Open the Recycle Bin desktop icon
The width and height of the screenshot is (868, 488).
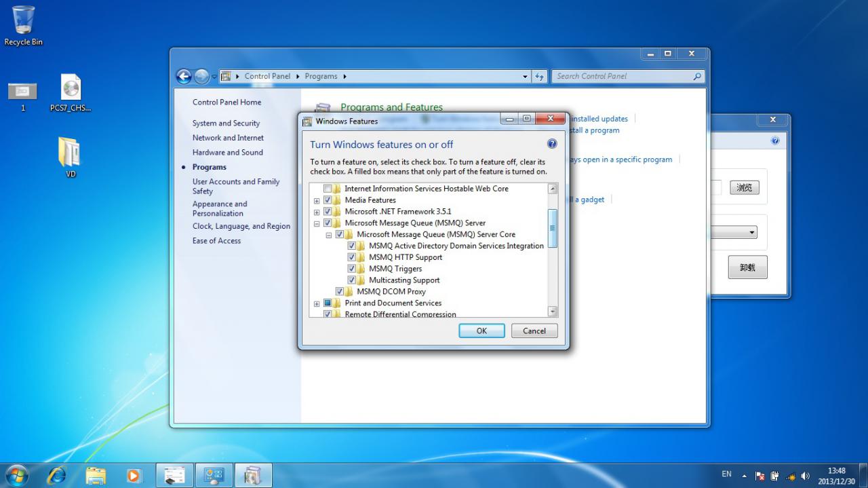click(x=23, y=26)
